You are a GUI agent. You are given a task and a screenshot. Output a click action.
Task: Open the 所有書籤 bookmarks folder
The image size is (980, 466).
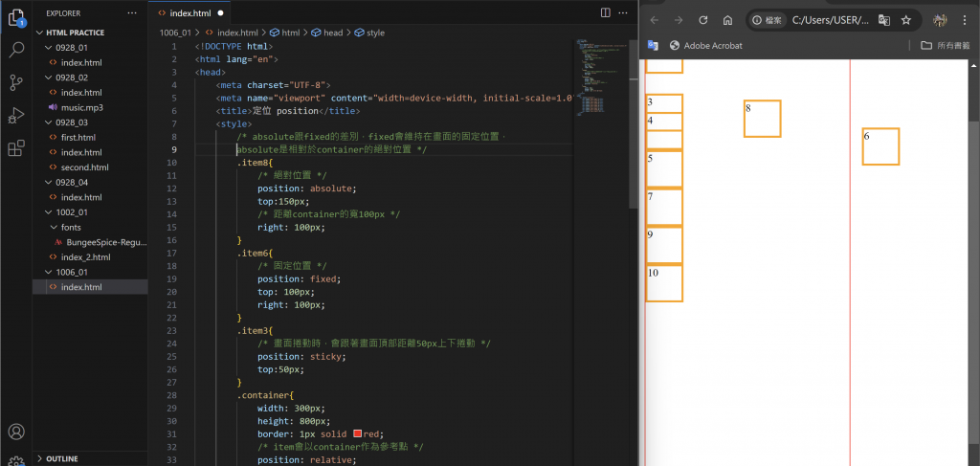[947, 45]
